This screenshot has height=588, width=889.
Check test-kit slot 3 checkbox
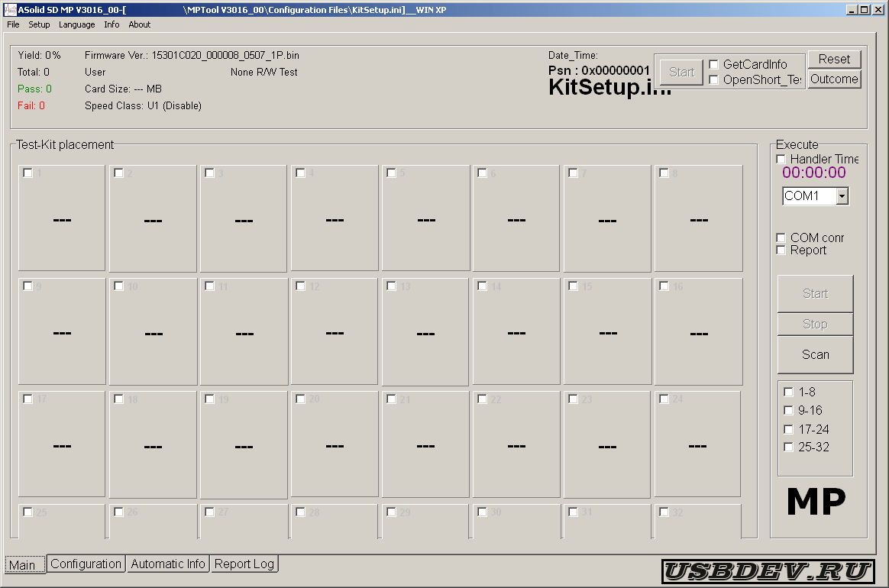(209, 173)
